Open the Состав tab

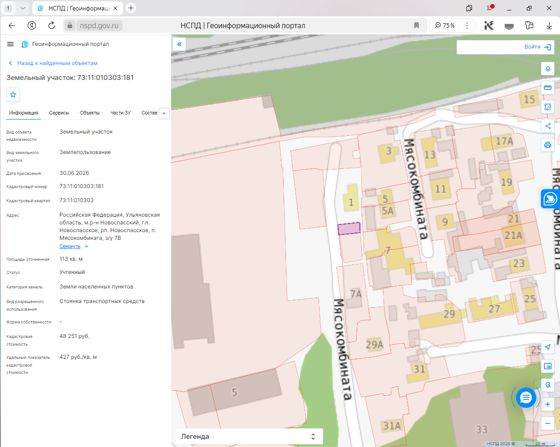point(149,113)
